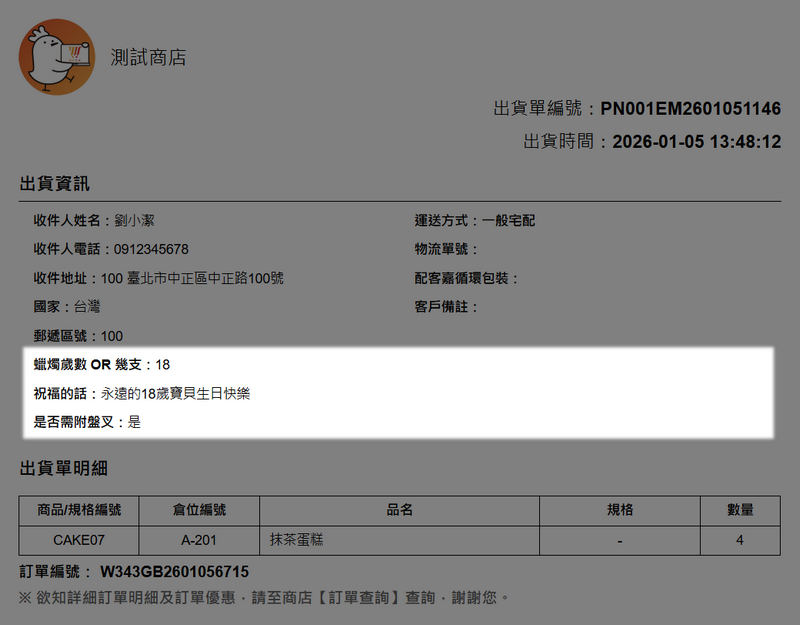Click the chicken store logo icon
This screenshot has height=625, width=800.
pos(56,58)
